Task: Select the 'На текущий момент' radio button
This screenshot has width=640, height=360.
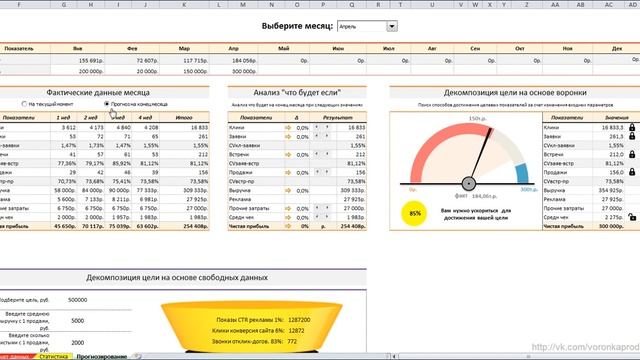Action: click(x=24, y=104)
